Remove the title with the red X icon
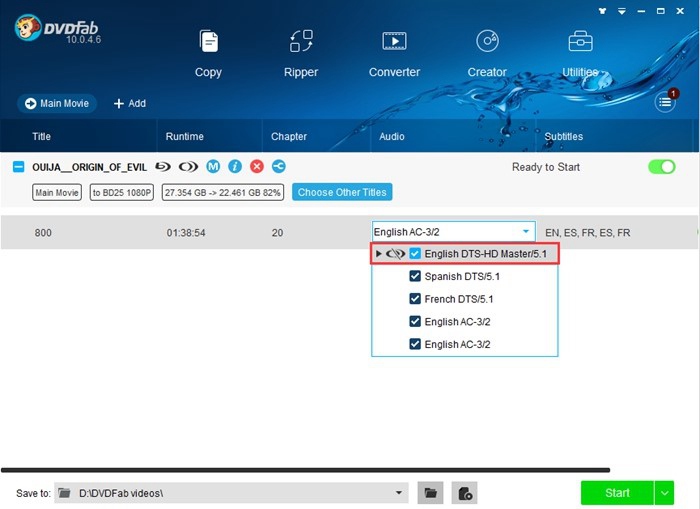 (x=257, y=167)
